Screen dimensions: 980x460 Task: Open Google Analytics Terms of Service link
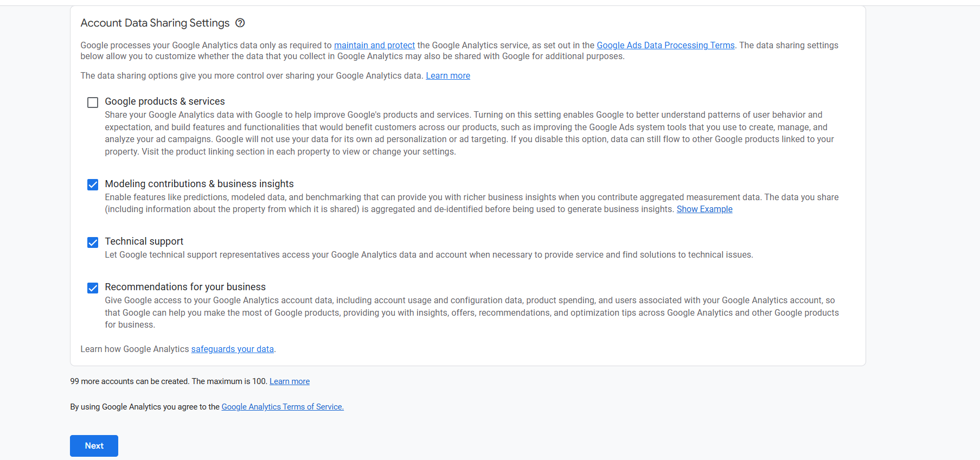283,407
